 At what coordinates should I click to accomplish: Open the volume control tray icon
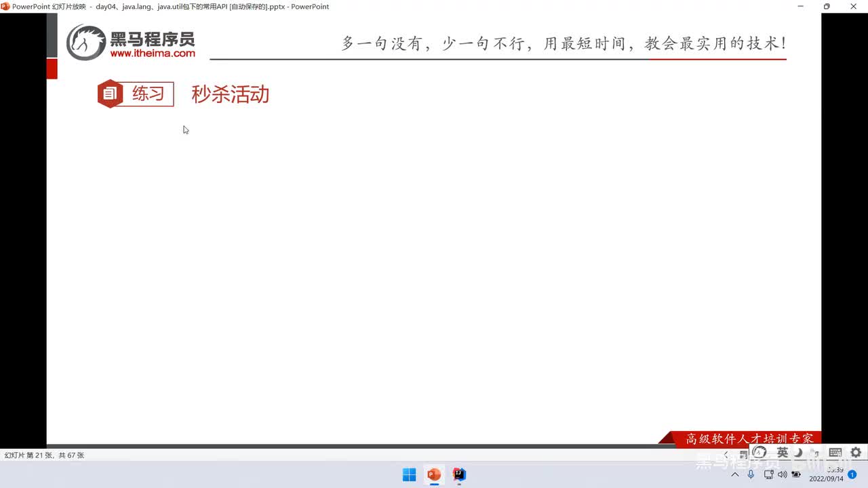click(783, 474)
